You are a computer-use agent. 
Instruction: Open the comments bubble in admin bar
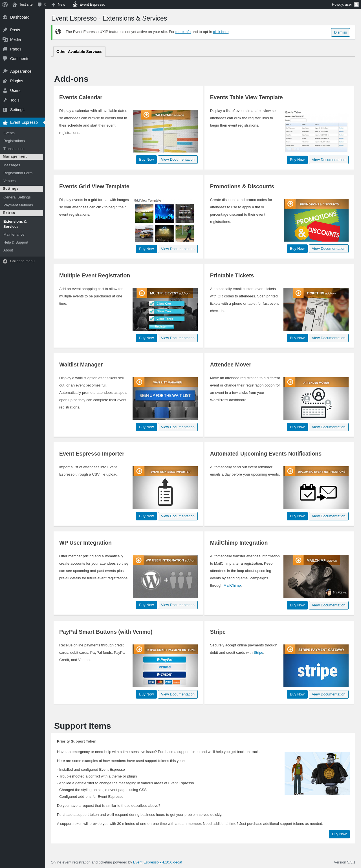point(40,5)
